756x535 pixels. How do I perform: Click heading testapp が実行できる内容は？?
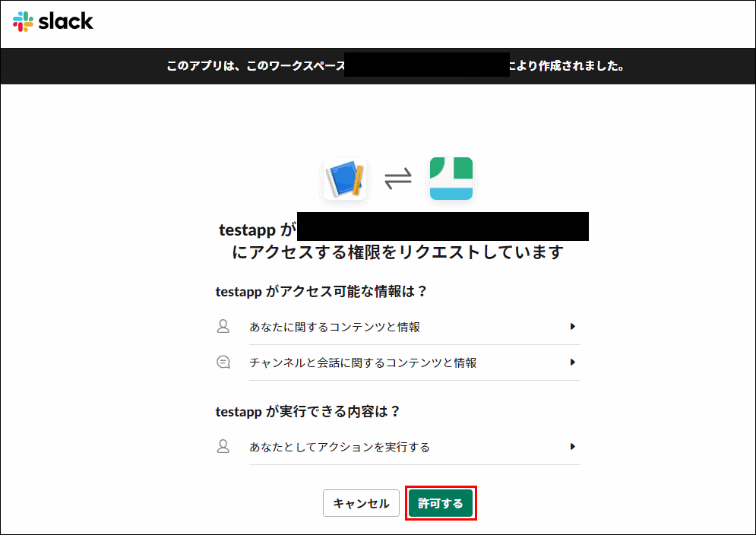pyautogui.click(x=308, y=411)
